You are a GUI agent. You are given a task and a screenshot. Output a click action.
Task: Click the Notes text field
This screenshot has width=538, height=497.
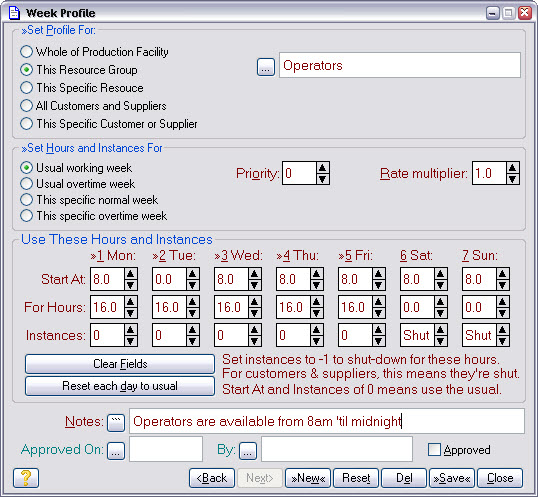pos(327,421)
